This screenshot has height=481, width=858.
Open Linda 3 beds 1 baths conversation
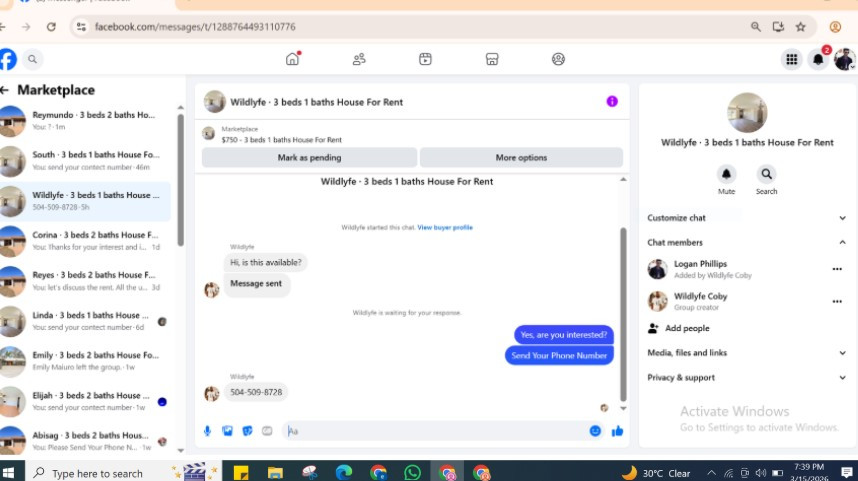(x=85, y=321)
